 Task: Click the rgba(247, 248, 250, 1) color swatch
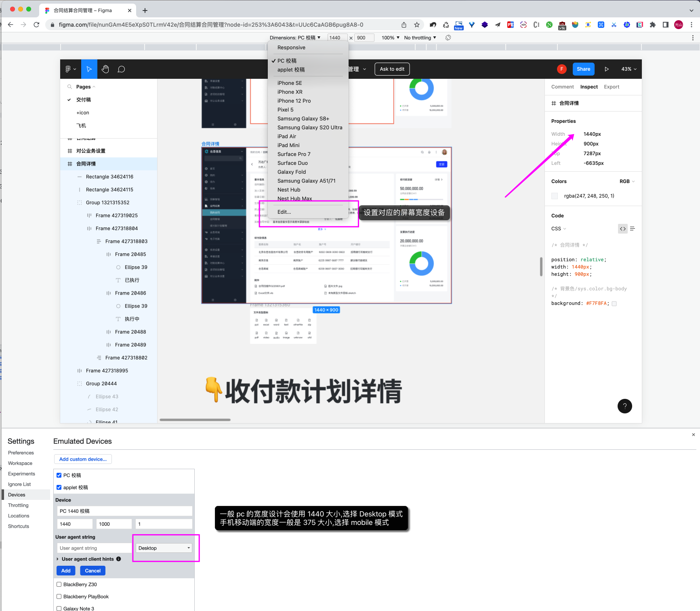555,196
